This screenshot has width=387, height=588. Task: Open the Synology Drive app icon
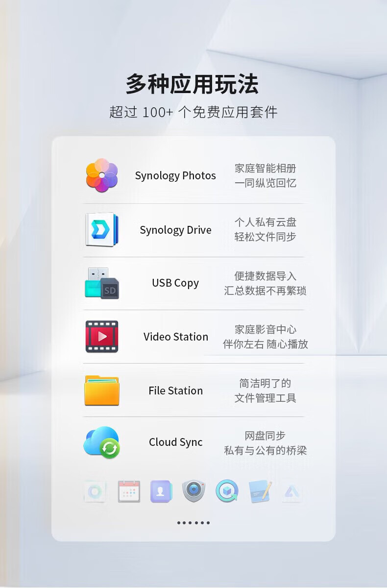[x=102, y=229]
